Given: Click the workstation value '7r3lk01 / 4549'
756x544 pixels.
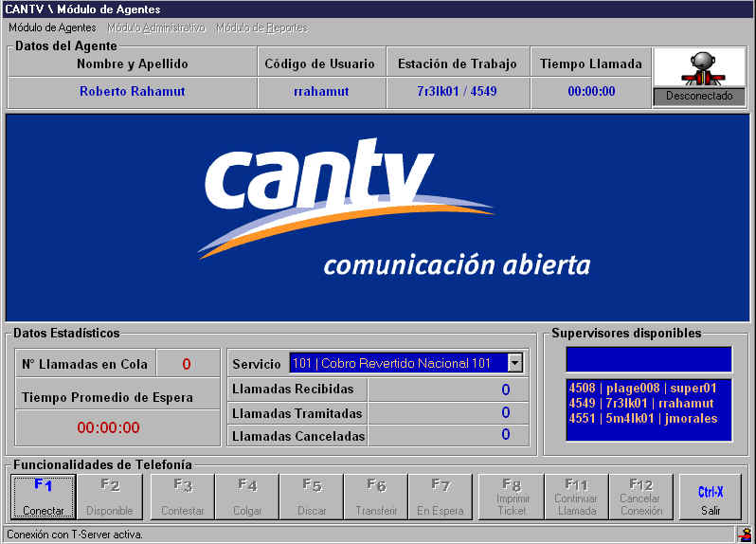Looking at the screenshot, I should [x=457, y=91].
